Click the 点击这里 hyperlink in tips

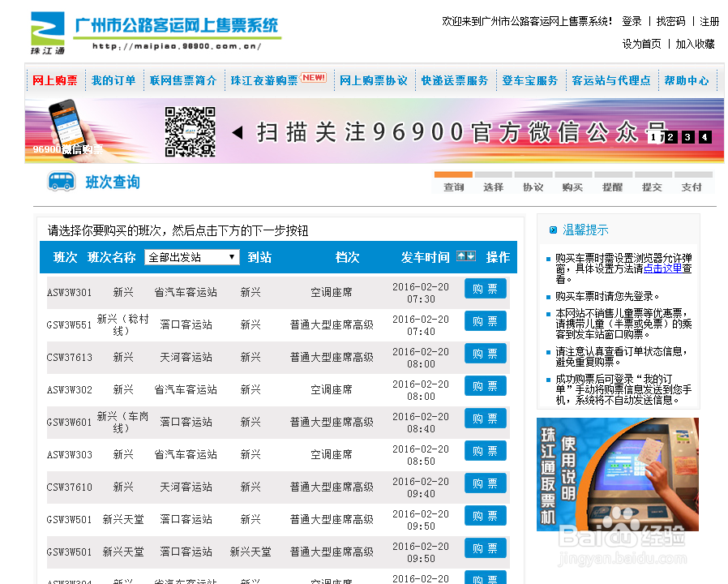point(662,268)
